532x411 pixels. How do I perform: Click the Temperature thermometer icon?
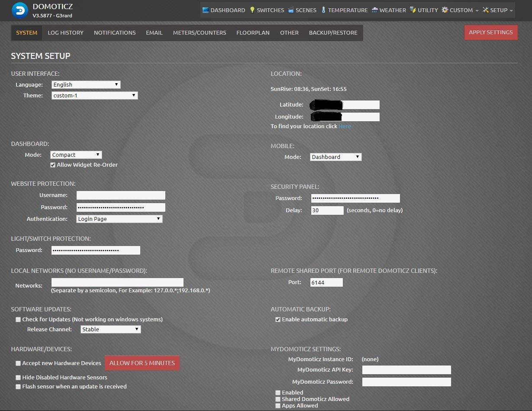[x=323, y=10]
